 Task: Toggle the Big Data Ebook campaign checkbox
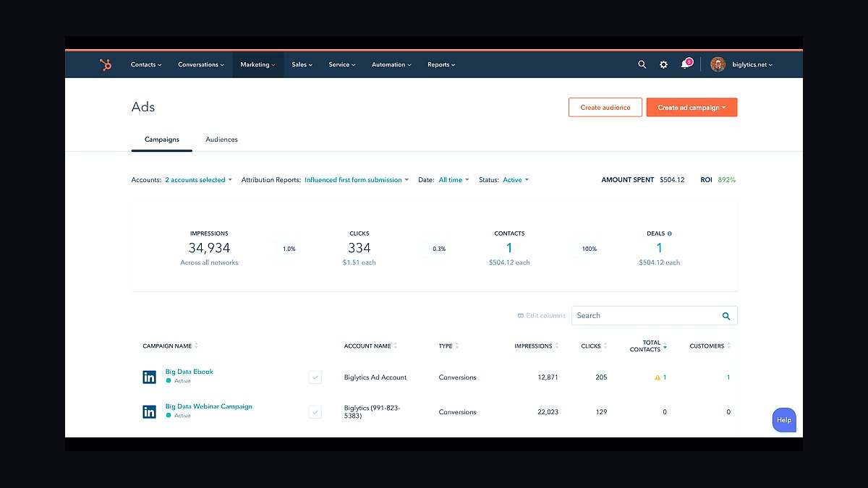tap(315, 377)
